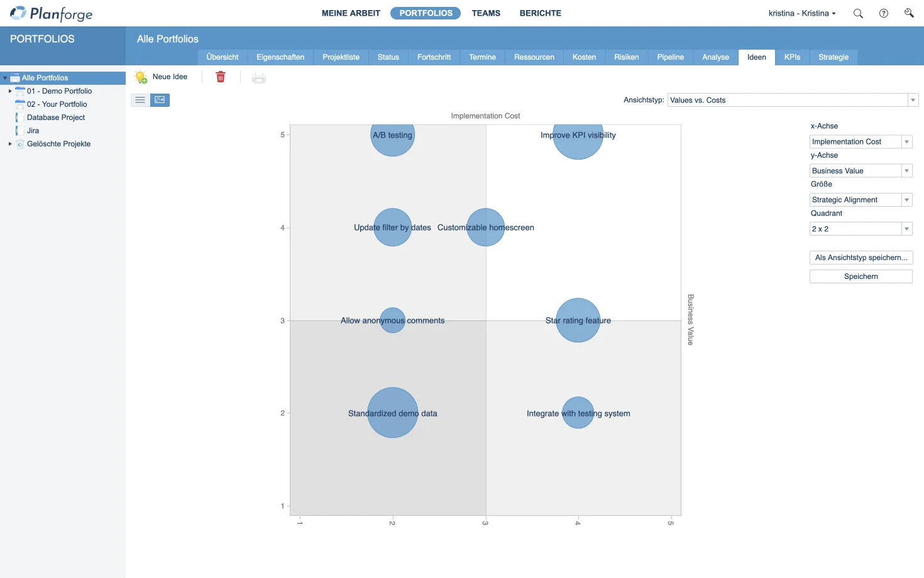Click the Speichern button
Screen dimensions: 924x578
pyautogui.click(x=861, y=276)
